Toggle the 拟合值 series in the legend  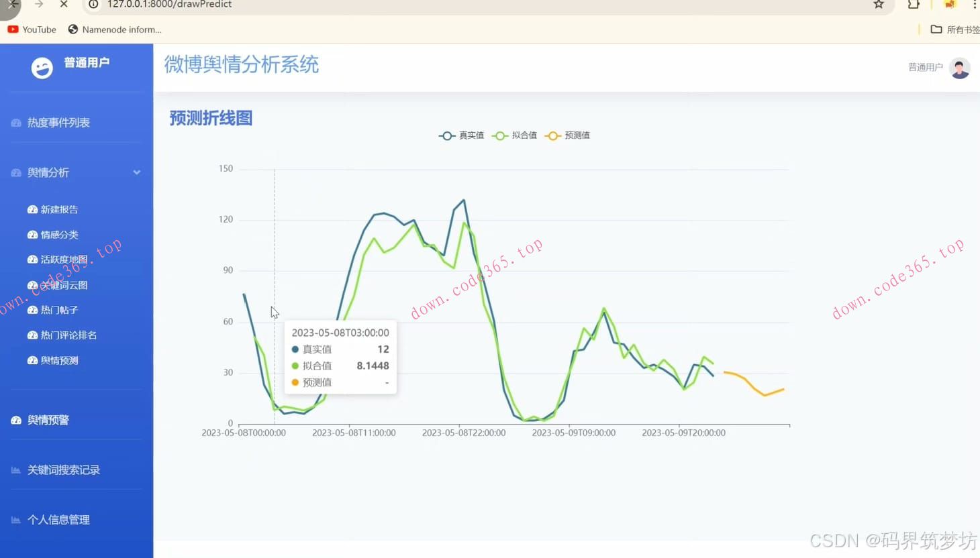(x=514, y=135)
